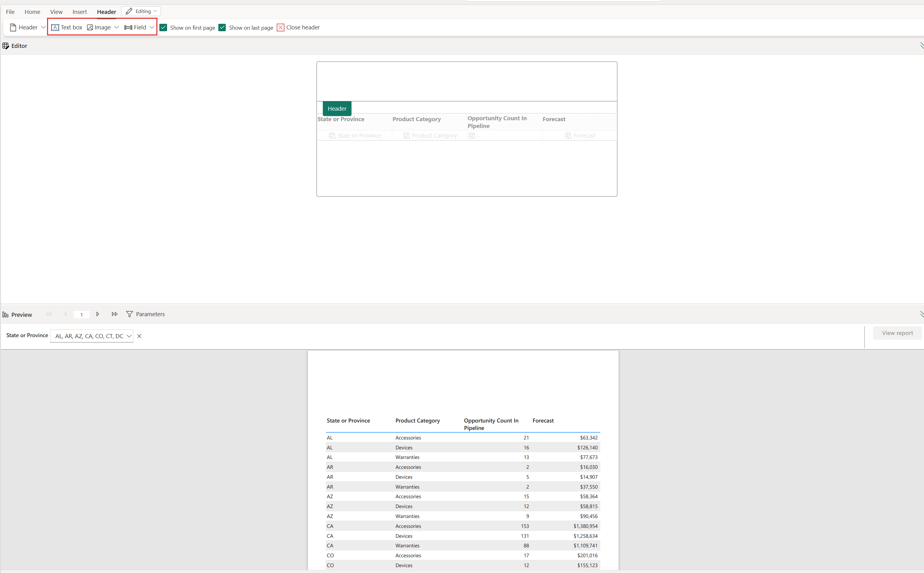924x573 pixels.
Task: Expand the Field dropdown options
Action: pos(151,28)
